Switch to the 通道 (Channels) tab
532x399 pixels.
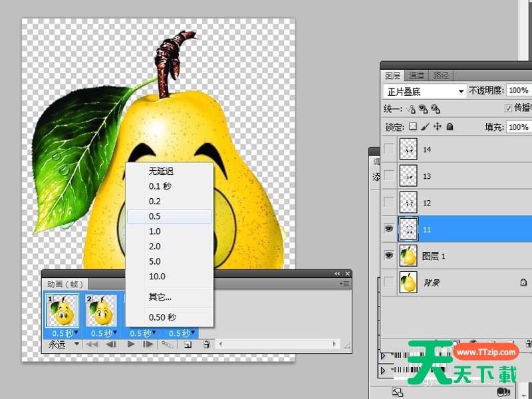coord(416,75)
